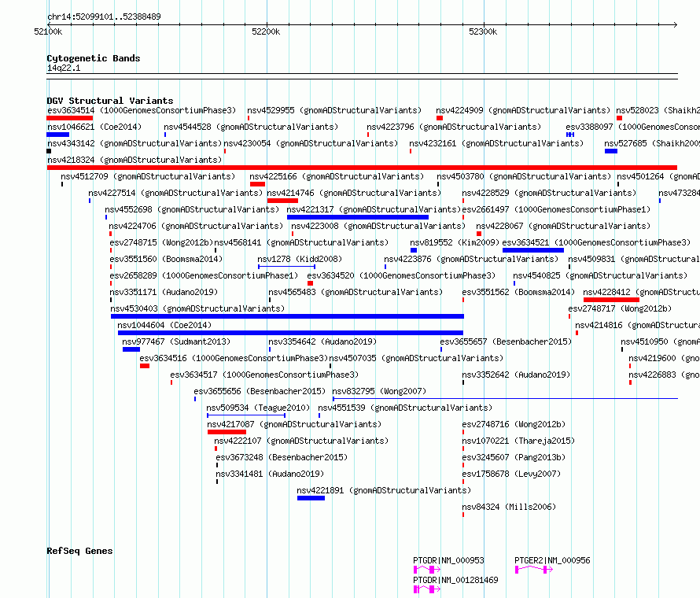This screenshot has height=598, width=700.
Task: Open the PTGER2|NM_000956 gene label
Action: coord(552,560)
